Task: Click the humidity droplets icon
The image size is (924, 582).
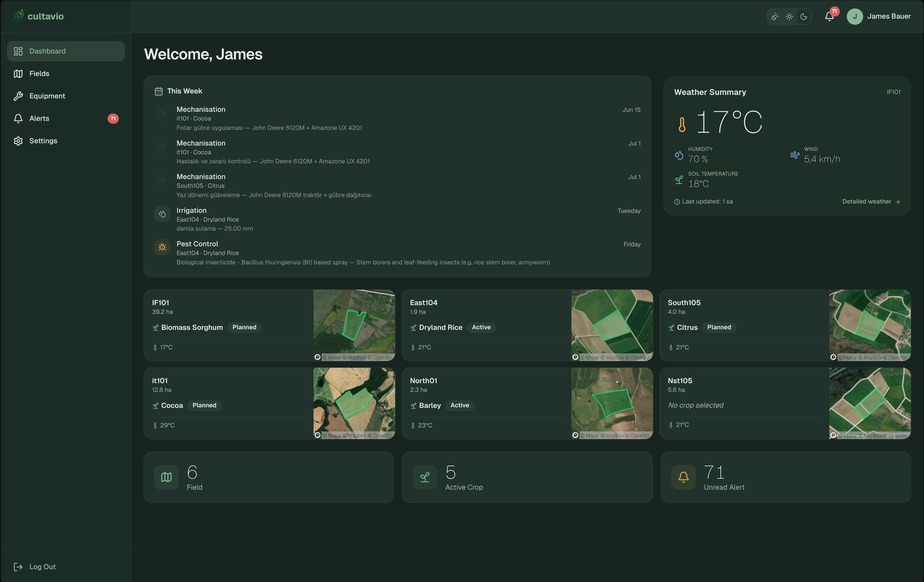Action: pos(679,155)
